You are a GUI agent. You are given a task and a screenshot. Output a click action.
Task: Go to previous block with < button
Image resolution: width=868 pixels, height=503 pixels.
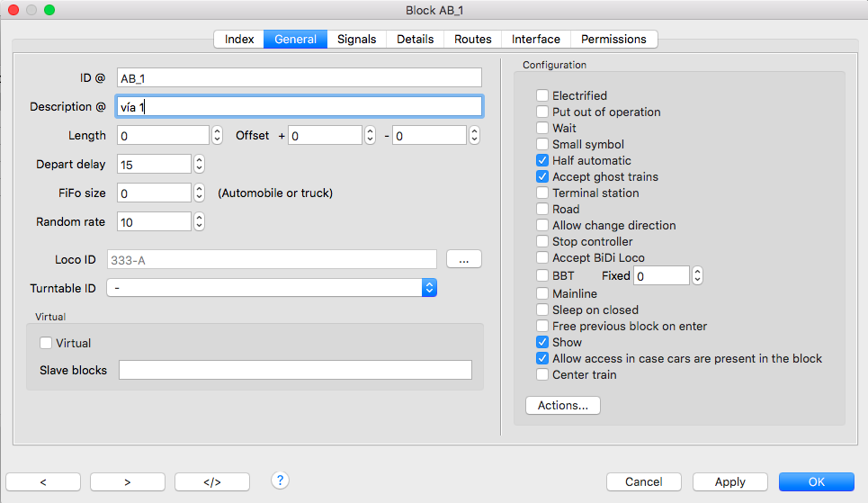tap(43, 482)
